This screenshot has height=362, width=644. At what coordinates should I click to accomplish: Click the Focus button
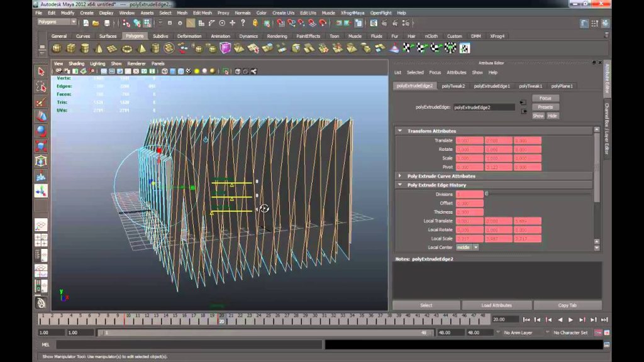(545, 98)
